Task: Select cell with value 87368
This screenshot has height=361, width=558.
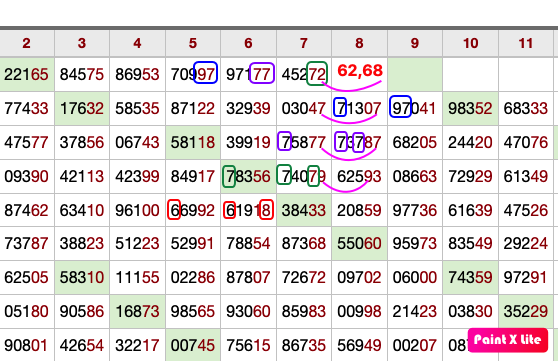Action: tap(304, 244)
